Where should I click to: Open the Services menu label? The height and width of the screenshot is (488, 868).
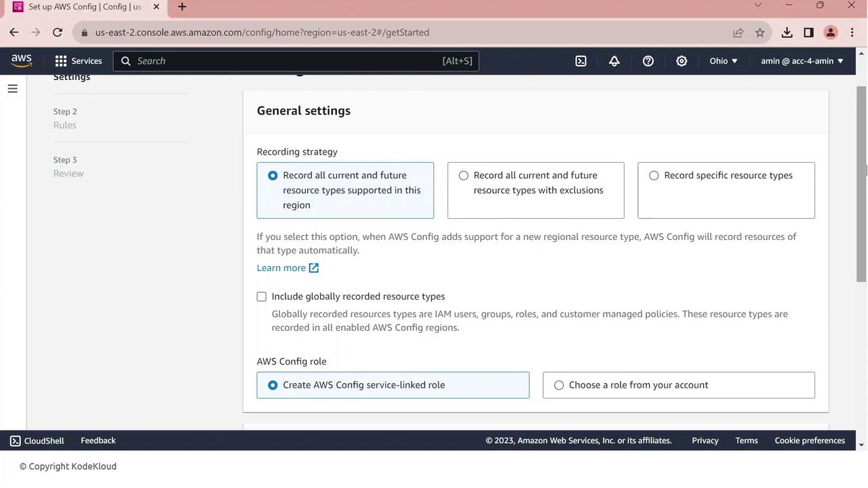[87, 61]
